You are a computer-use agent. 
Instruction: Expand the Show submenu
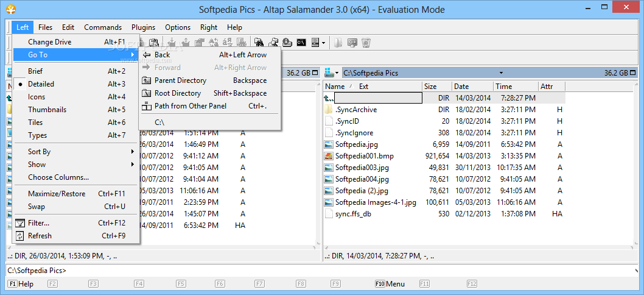(76, 164)
